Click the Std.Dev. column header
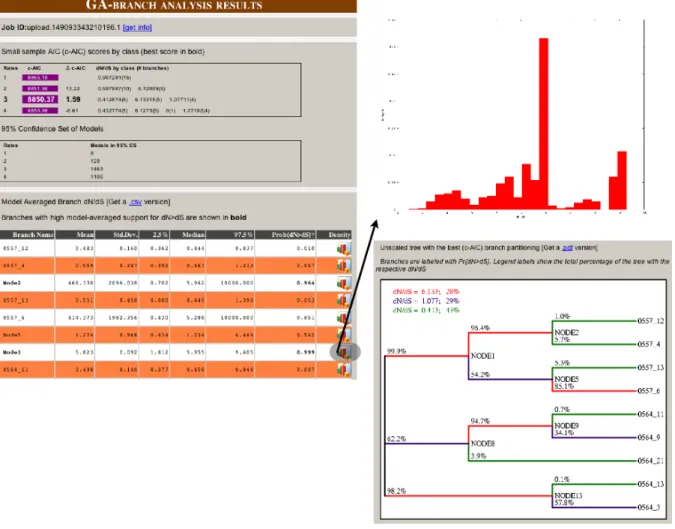The image size is (675, 529). (x=117, y=235)
